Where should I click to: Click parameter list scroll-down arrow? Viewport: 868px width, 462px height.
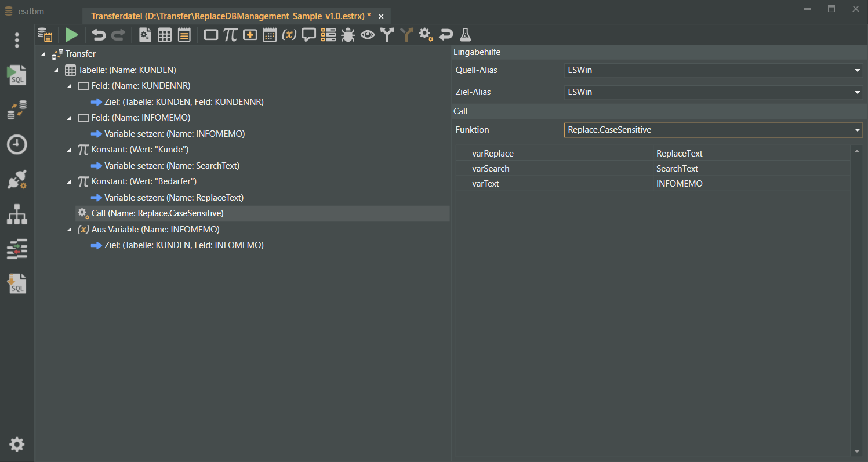pos(856,451)
